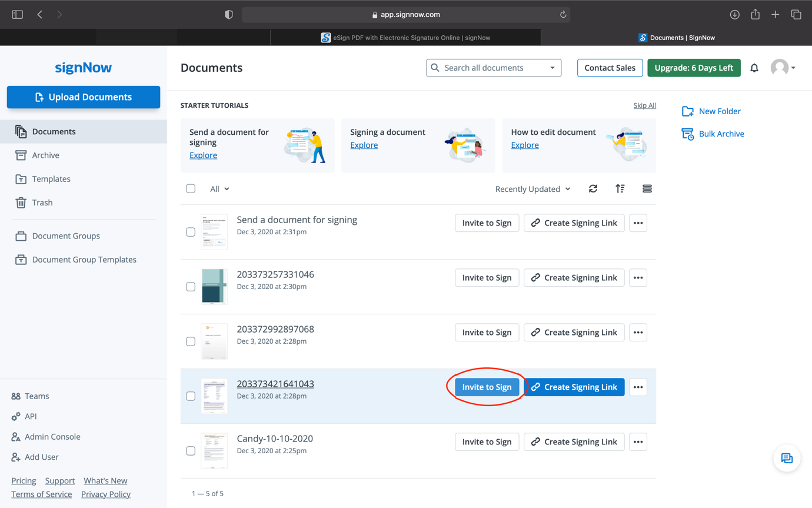Open more options for 203372992897068
The width and height of the screenshot is (812, 508).
click(x=638, y=333)
